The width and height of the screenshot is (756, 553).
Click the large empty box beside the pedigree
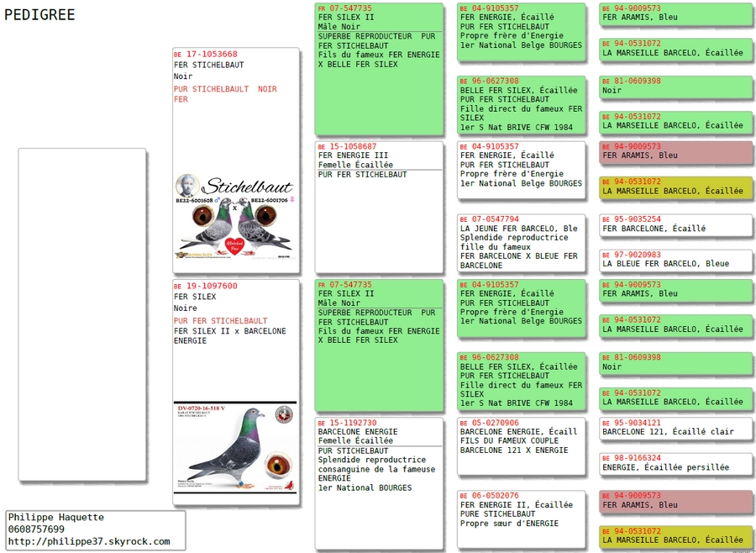(82, 314)
